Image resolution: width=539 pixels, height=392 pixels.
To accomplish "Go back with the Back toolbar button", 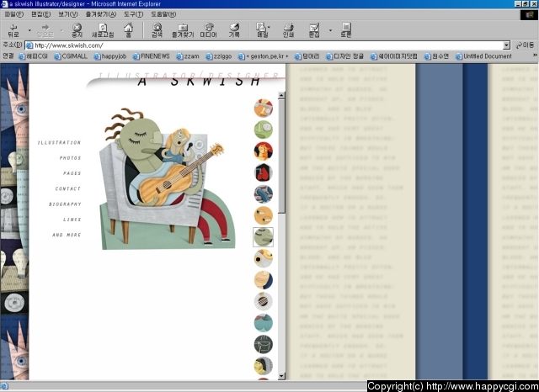I will [13, 30].
